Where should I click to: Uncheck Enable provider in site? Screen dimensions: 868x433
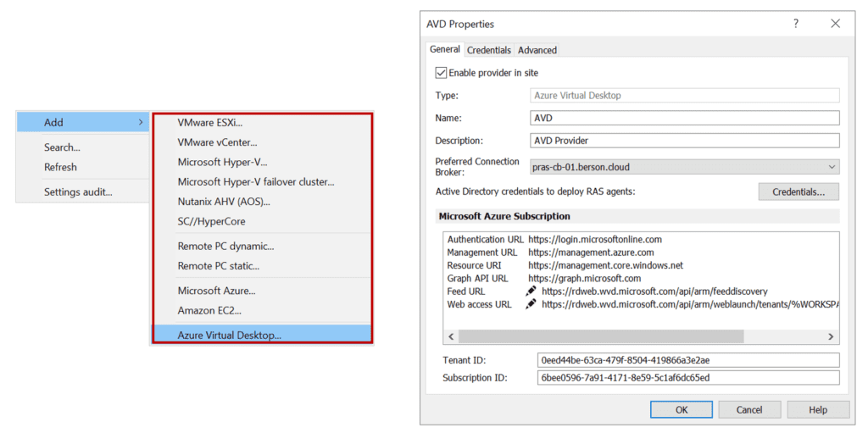[x=441, y=73]
